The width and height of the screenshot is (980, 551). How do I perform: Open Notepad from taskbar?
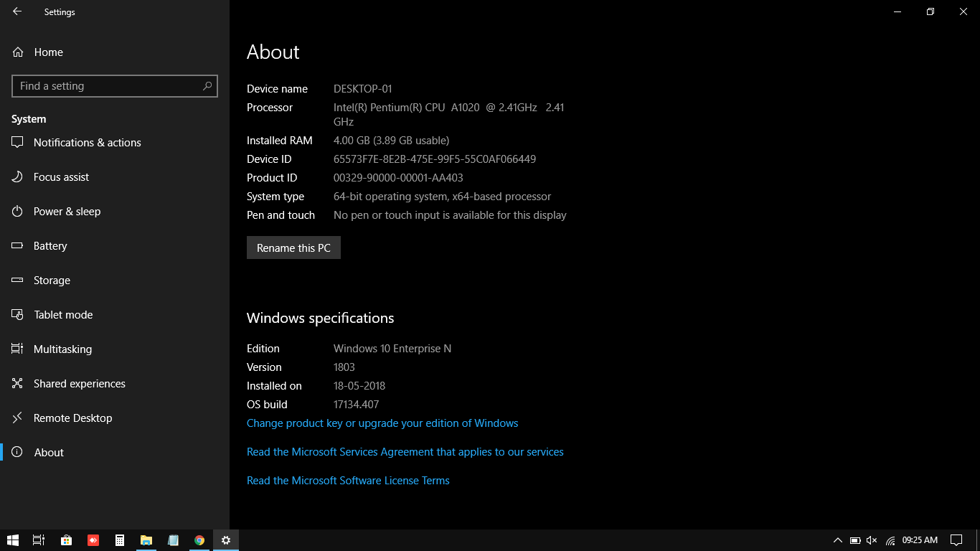coord(173,540)
